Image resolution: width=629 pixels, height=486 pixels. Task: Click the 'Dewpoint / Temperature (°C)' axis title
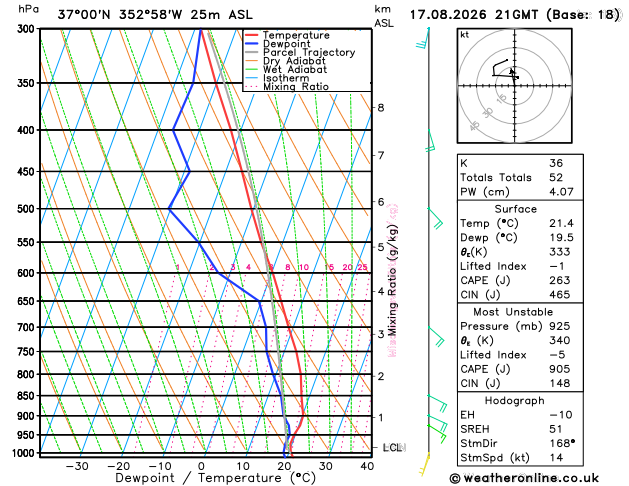point(215,478)
